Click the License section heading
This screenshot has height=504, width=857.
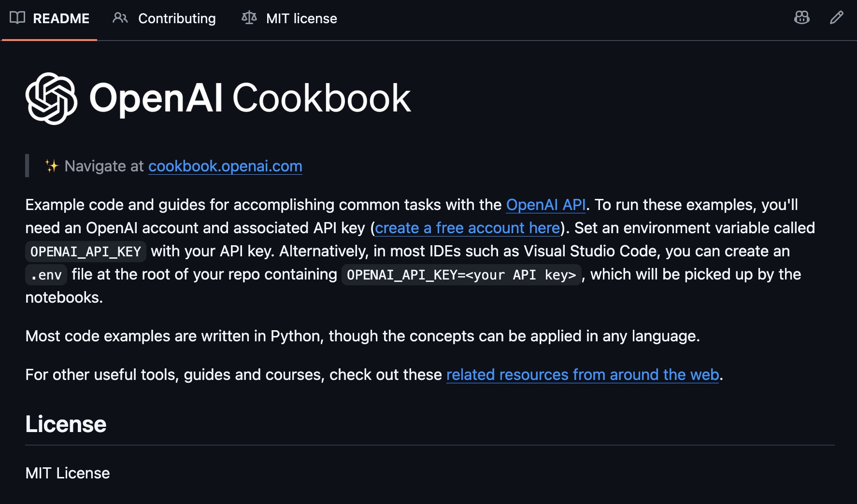[66, 424]
